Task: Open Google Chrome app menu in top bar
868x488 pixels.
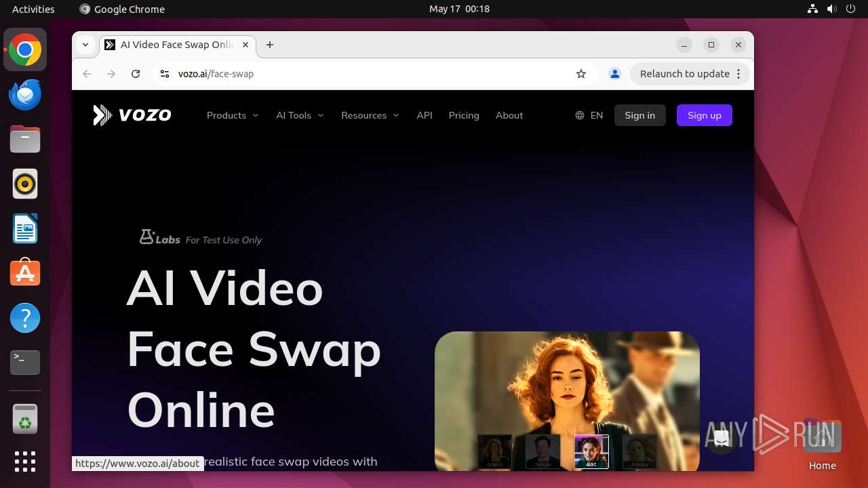Action: [122, 9]
